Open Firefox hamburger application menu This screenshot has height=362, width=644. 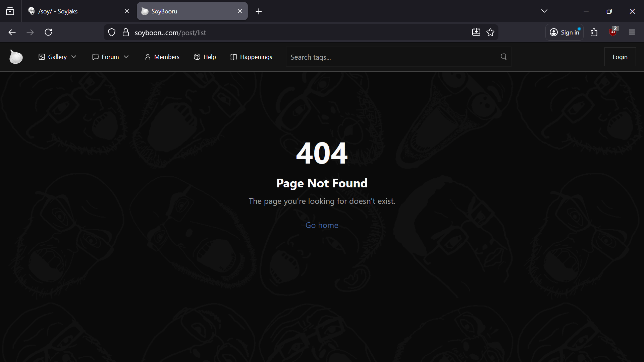pyautogui.click(x=632, y=32)
